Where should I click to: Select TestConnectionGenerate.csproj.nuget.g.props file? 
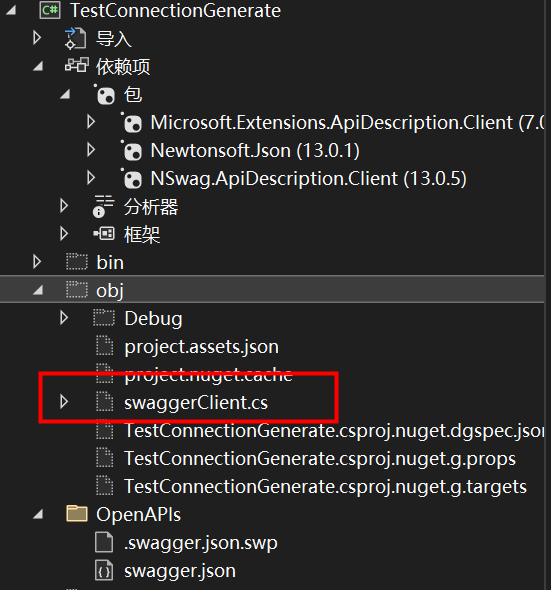tap(320, 459)
